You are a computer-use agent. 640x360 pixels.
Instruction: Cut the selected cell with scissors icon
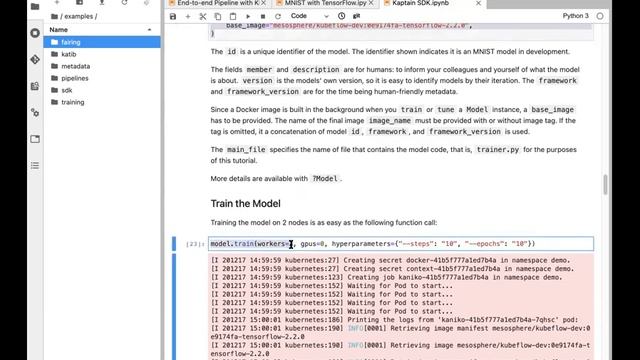pos(203,16)
